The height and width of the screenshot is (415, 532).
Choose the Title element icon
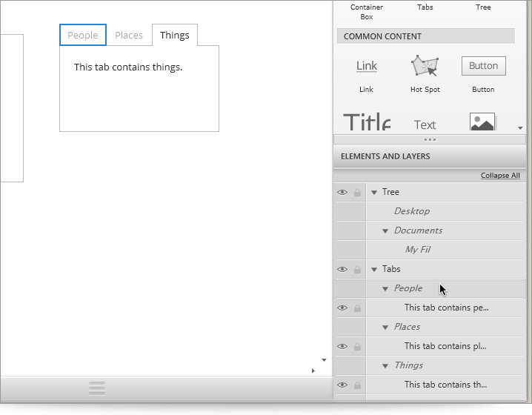(x=367, y=122)
